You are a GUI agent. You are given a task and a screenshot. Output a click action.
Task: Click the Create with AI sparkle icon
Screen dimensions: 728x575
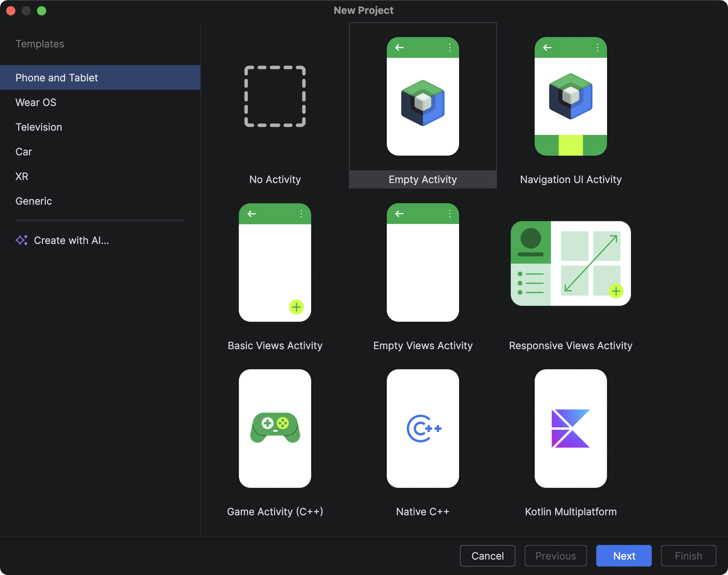tap(22, 240)
